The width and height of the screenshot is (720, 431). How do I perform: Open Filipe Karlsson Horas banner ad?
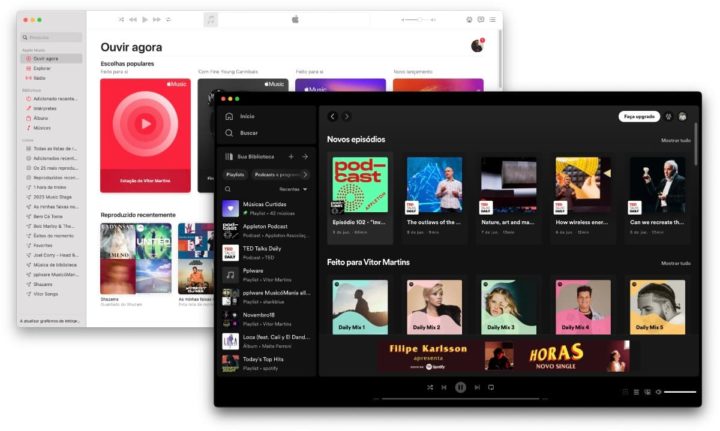tap(503, 356)
